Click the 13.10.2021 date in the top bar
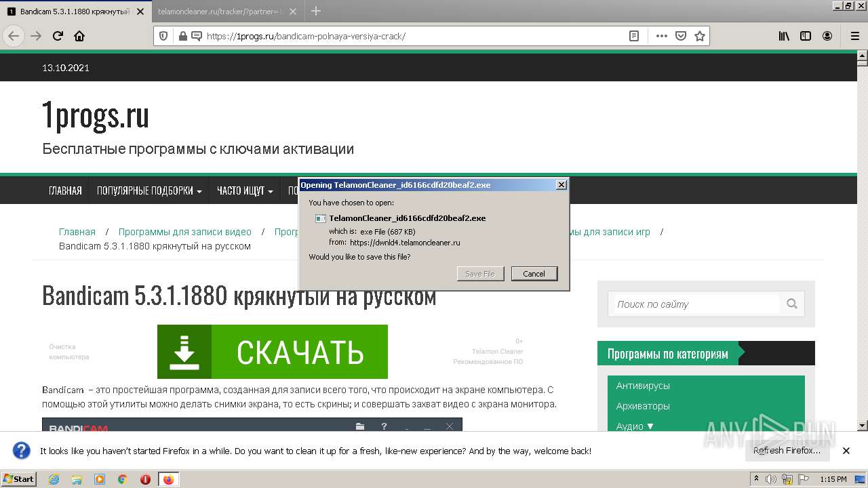Screen dimensions: 868x488 pyautogui.click(x=66, y=68)
